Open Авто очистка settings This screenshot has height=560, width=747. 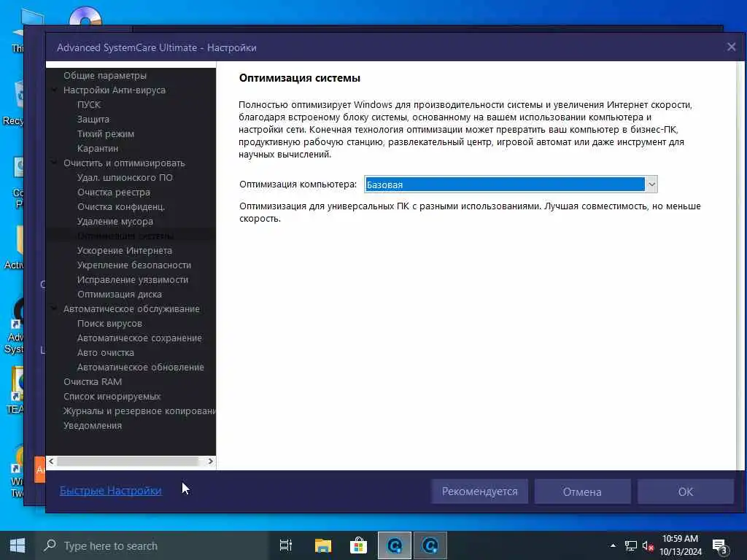(105, 352)
